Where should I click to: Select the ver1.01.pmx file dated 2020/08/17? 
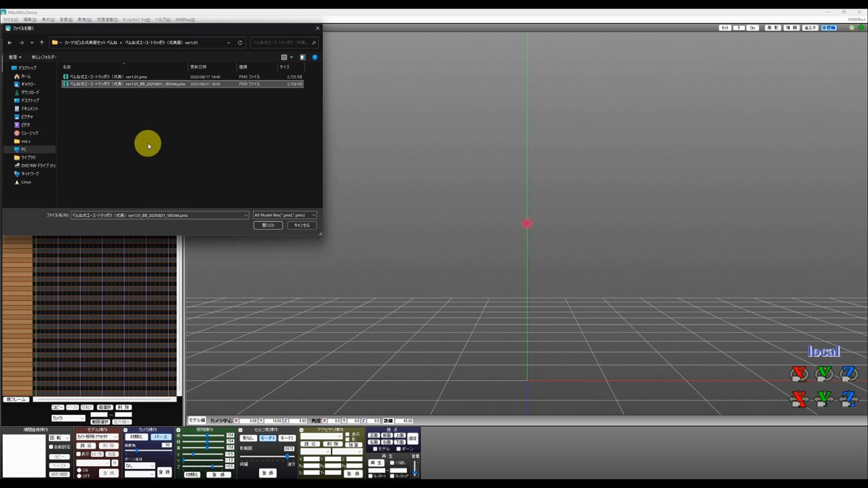182,77
